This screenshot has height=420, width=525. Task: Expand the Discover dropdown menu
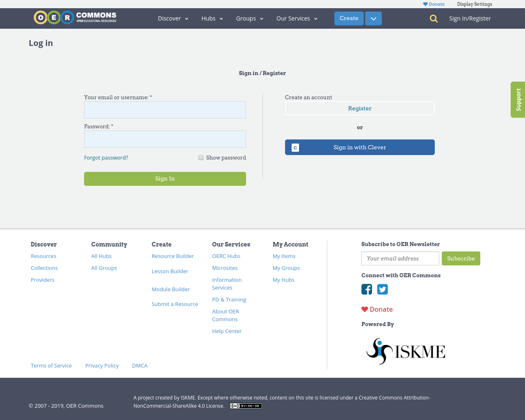pos(173,18)
